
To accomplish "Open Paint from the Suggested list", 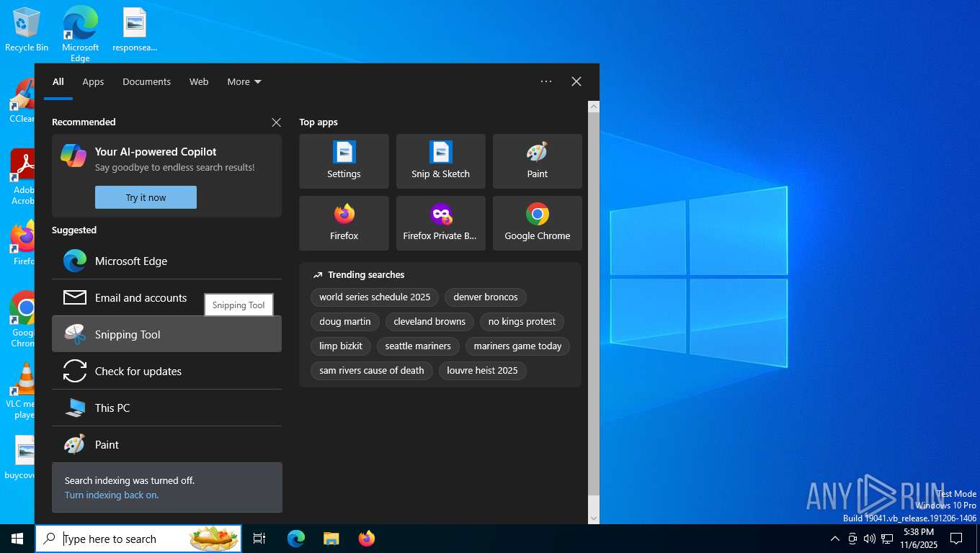I will point(166,444).
